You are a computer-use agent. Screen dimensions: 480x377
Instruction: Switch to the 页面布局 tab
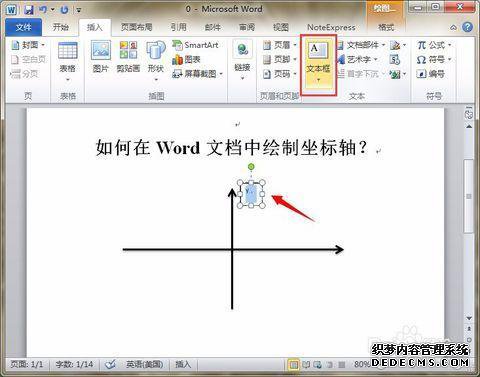(x=137, y=27)
